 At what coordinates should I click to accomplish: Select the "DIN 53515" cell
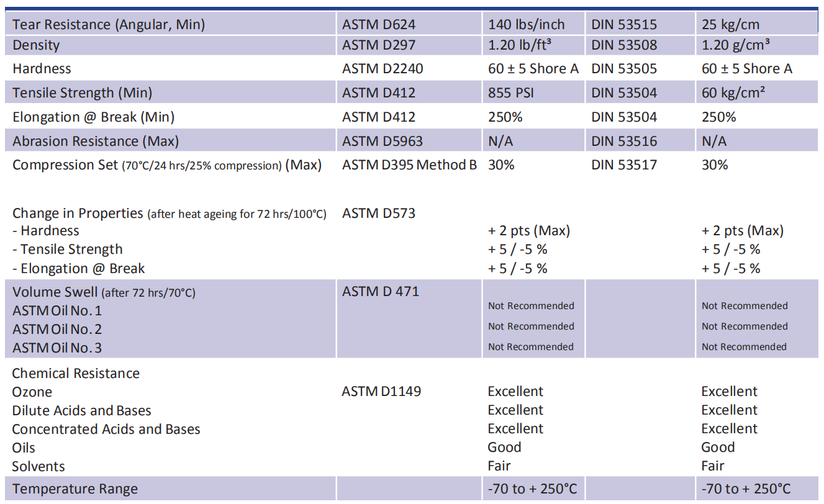(624, 25)
